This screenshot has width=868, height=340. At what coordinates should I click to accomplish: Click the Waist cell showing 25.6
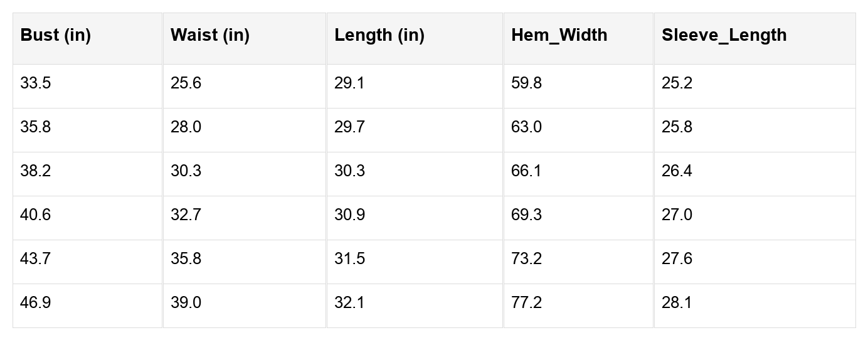pos(186,83)
